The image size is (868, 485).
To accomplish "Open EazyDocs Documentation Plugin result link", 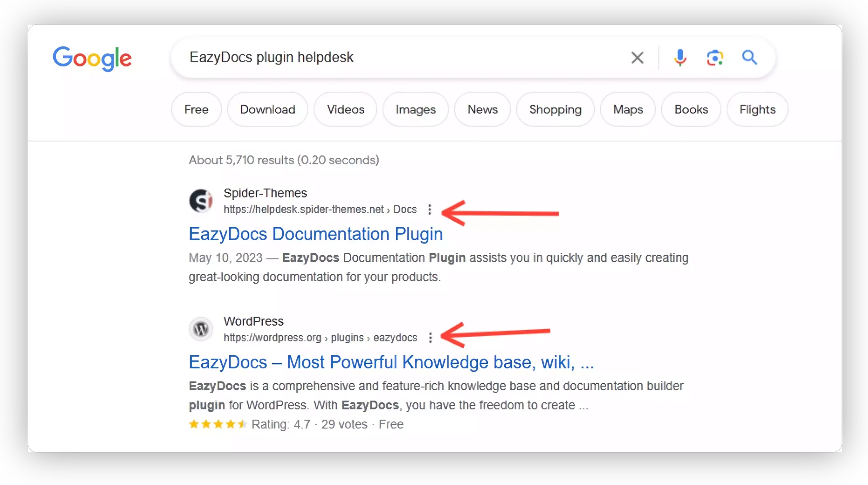I will 316,234.
